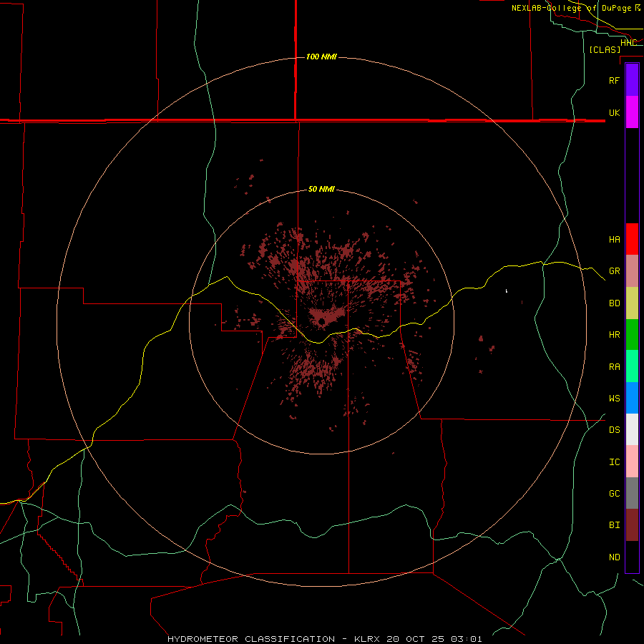Click the IC light pink legend swatch
The width and height of the screenshot is (644, 644).
point(632,462)
